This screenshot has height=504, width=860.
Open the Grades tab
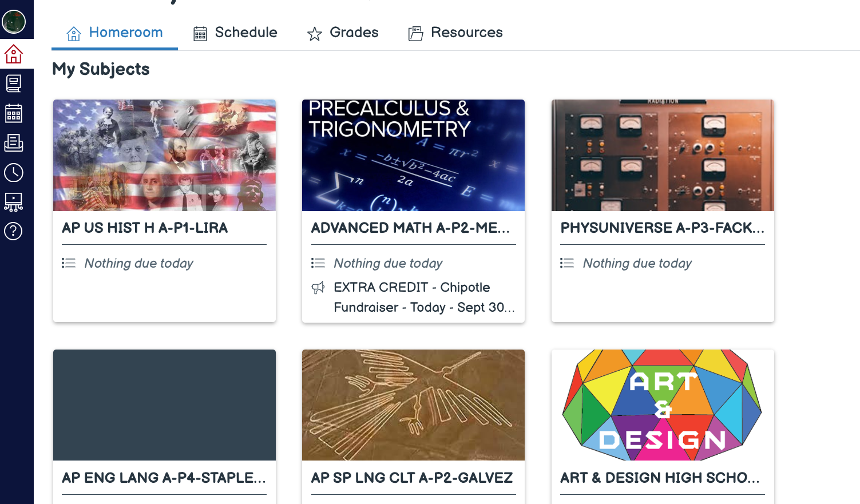[x=343, y=33]
